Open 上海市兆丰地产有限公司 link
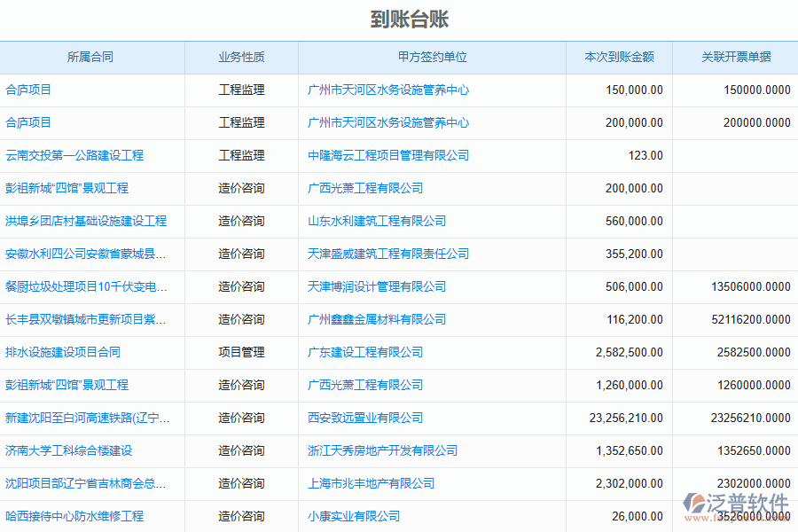 371,483
